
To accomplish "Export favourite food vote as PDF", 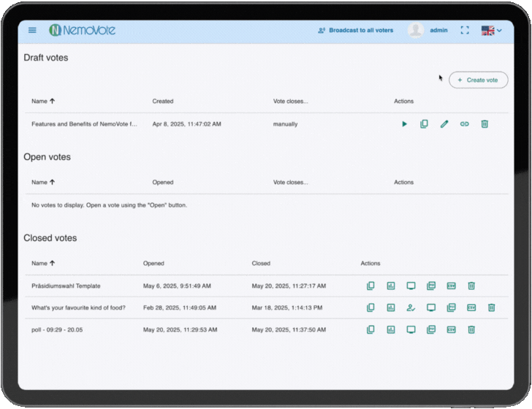I will (452, 307).
